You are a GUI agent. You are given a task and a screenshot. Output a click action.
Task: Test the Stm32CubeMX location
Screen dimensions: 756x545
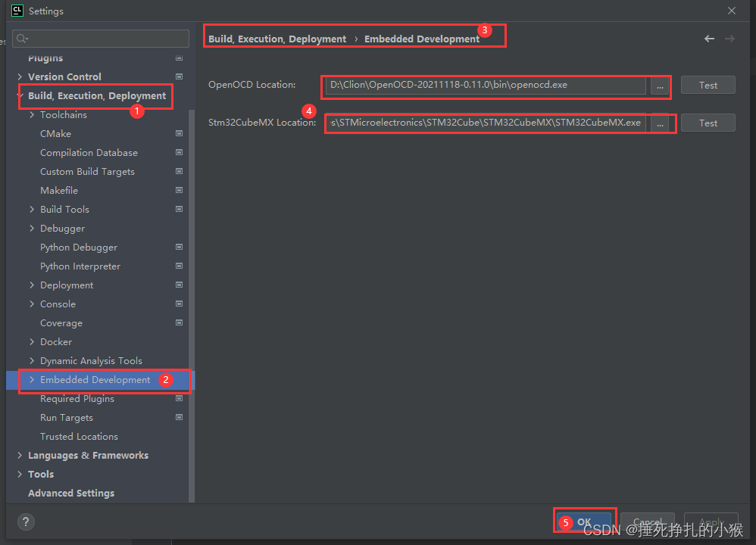tap(708, 123)
